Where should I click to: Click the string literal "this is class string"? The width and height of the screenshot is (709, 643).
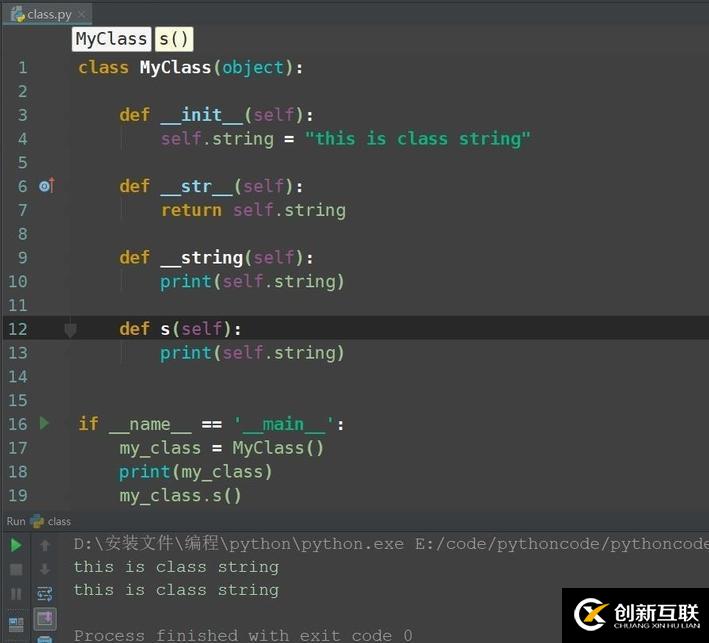click(418, 138)
